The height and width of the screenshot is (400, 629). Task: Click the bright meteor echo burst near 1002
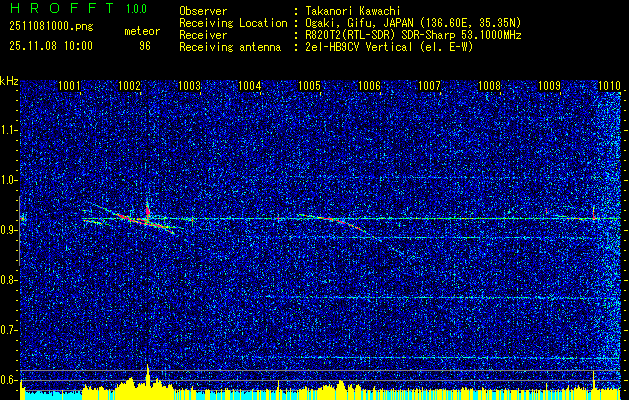tap(148, 212)
